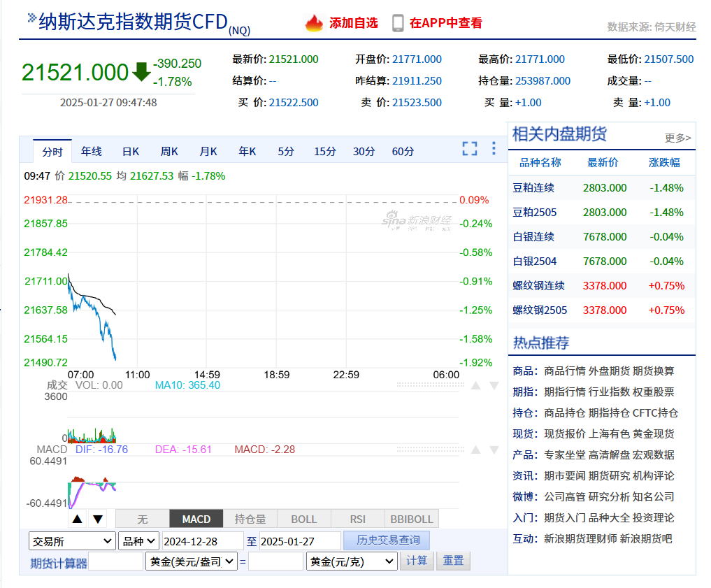The width and height of the screenshot is (711, 588).
Task: Click the flame icon beside 添加自选
Action: coord(314,23)
